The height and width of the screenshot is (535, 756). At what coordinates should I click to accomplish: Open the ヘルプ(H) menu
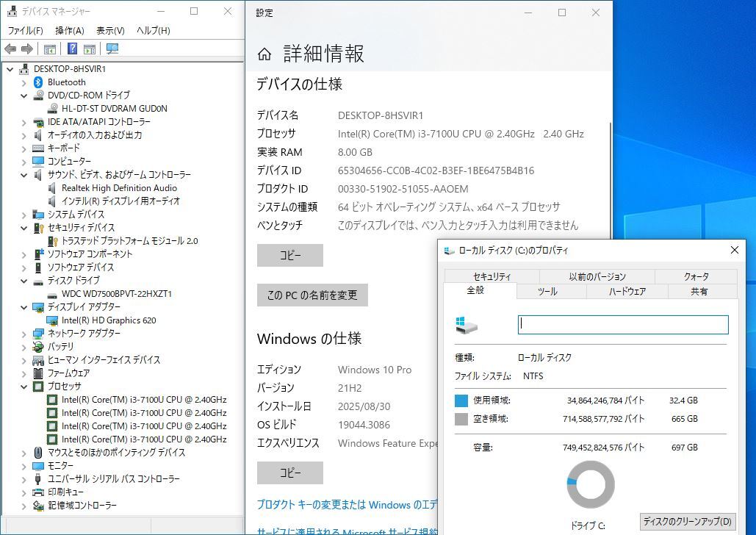tap(154, 30)
